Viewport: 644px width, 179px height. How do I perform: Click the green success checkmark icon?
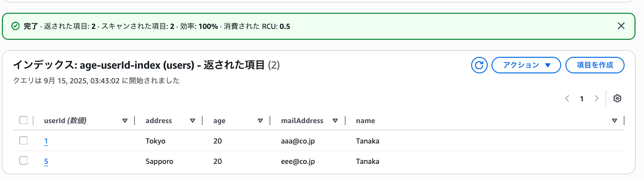[16, 26]
